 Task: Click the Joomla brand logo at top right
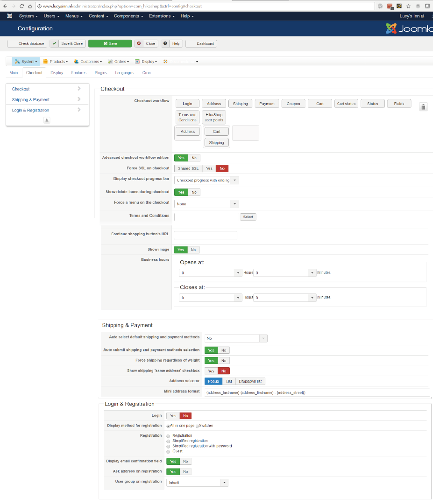[x=409, y=28]
